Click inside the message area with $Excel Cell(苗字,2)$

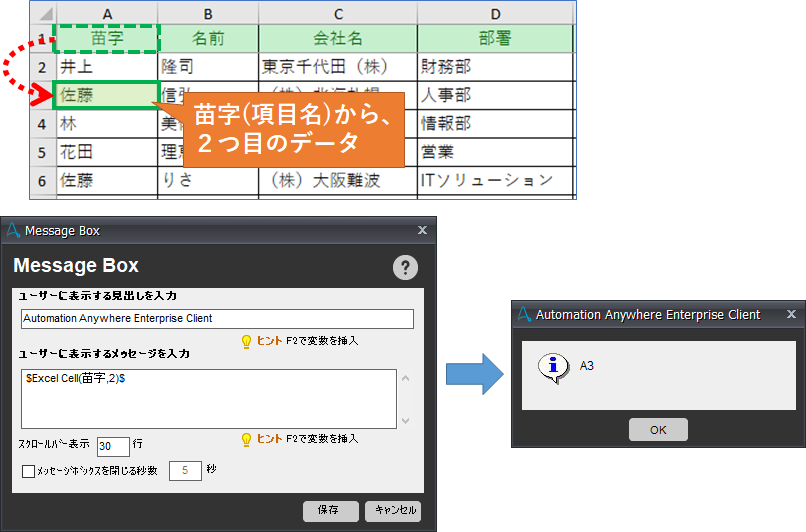click(x=209, y=399)
